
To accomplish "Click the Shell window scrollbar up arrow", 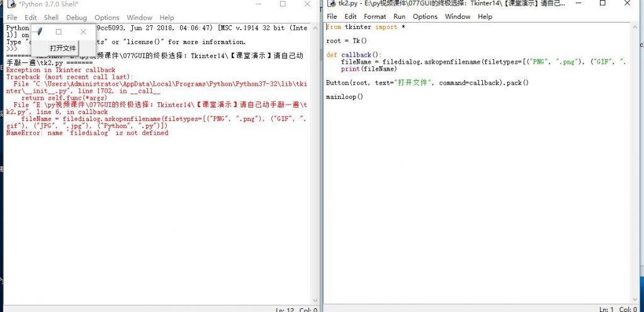I will [x=315, y=29].
